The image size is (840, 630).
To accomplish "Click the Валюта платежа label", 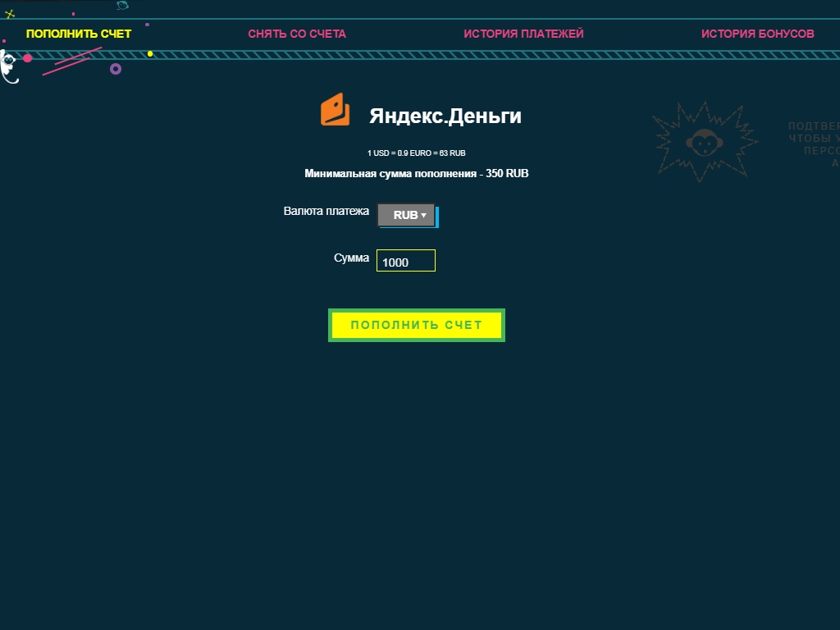I will [326, 211].
